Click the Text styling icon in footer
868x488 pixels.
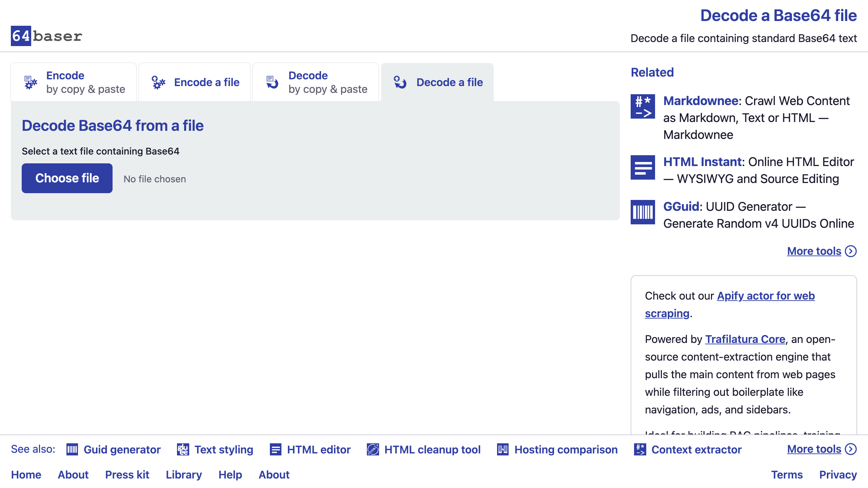click(183, 450)
